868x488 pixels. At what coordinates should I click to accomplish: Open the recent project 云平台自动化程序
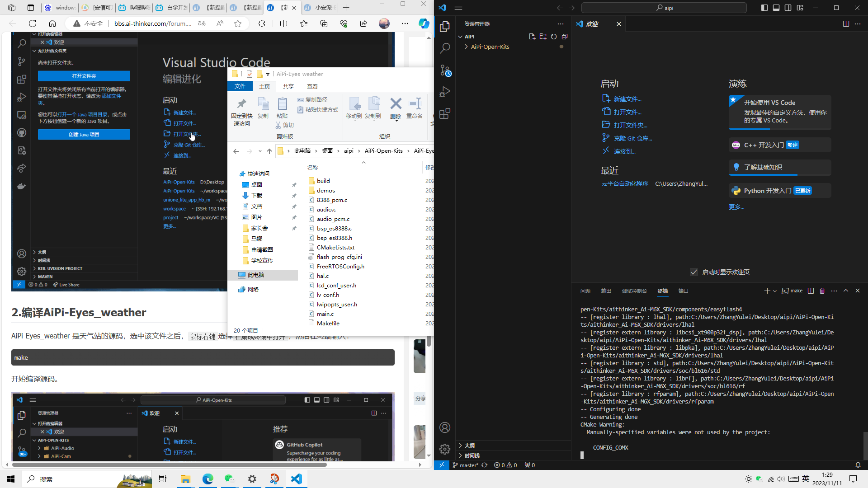[625, 183]
